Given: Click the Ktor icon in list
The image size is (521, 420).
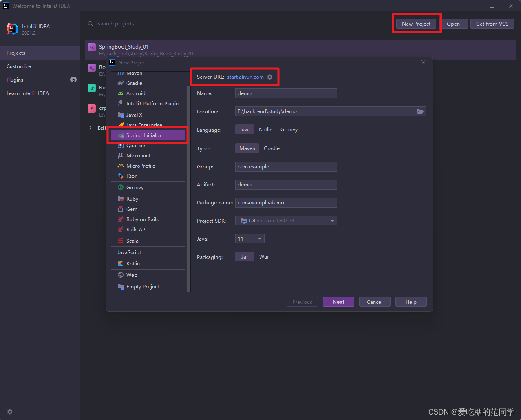Looking at the screenshot, I should pos(121,176).
